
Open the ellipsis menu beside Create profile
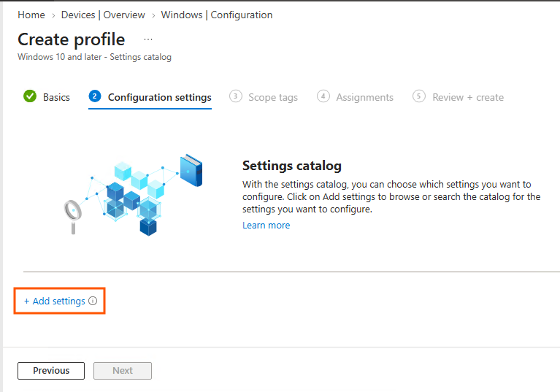148,39
